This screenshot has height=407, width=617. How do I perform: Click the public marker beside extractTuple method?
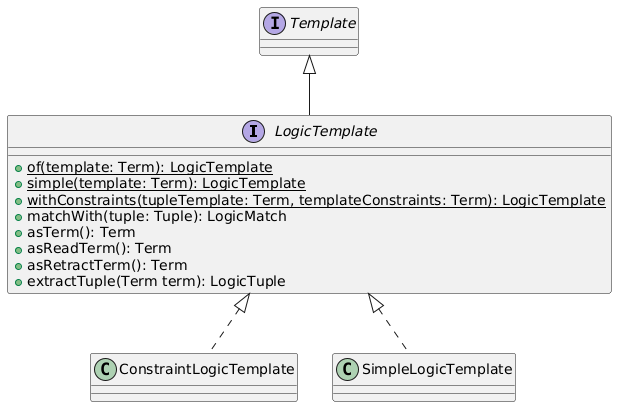point(18,281)
